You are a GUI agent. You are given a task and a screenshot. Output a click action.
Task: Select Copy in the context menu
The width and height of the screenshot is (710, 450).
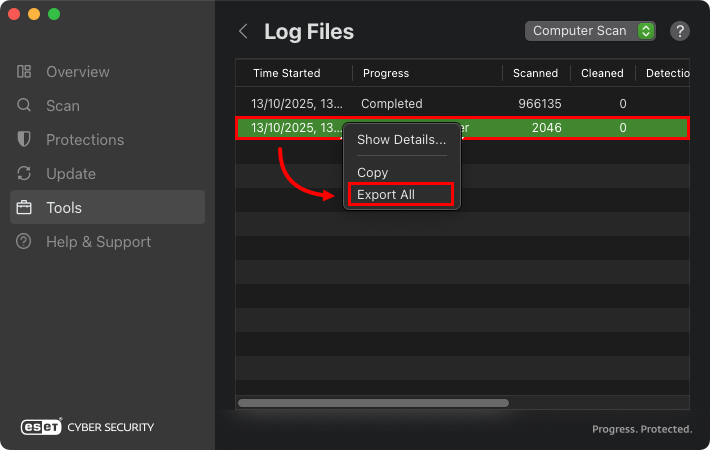372,173
